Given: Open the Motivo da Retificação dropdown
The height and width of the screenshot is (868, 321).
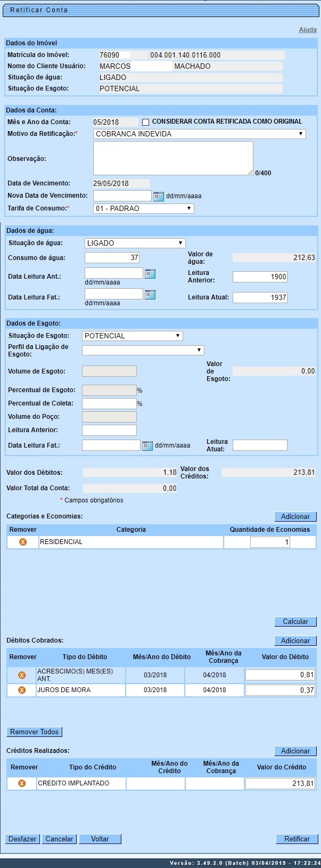Looking at the screenshot, I should 199,134.
